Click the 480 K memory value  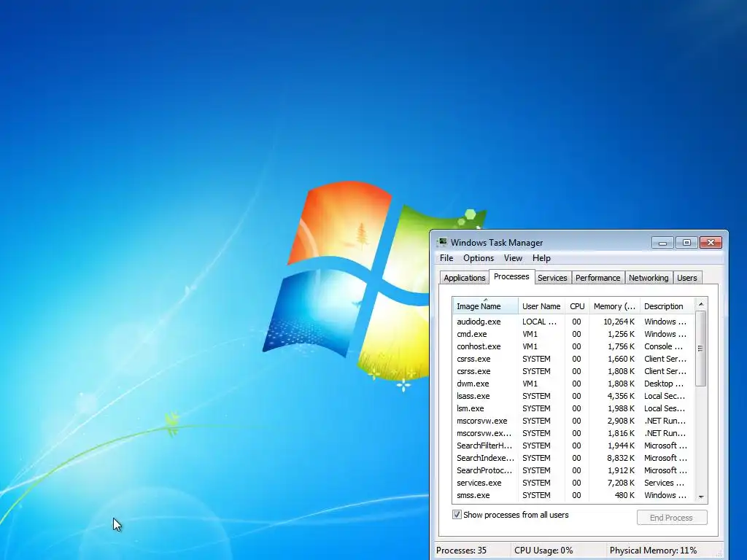pyautogui.click(x=624, y=495)
